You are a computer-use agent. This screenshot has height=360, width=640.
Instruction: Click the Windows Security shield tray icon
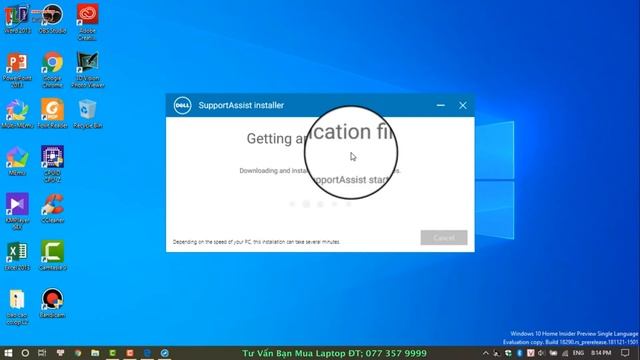pos(508,353)
